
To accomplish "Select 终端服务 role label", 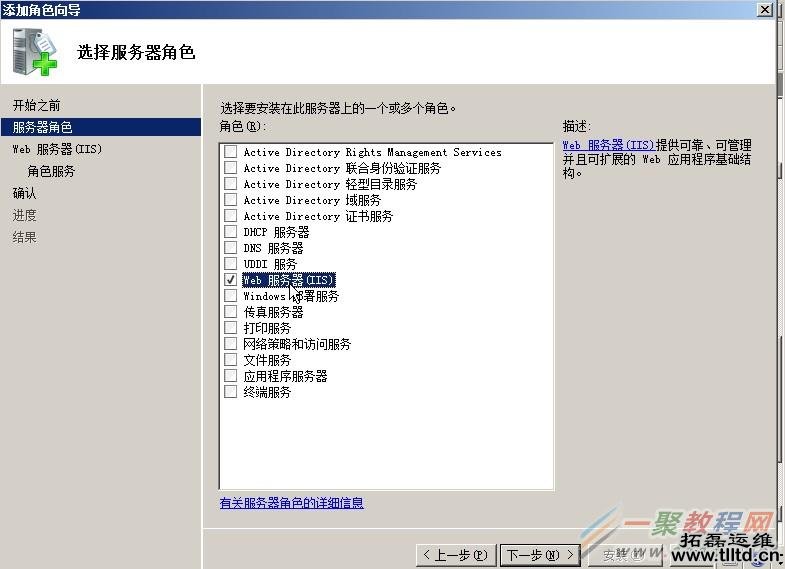I will [267, 392].
